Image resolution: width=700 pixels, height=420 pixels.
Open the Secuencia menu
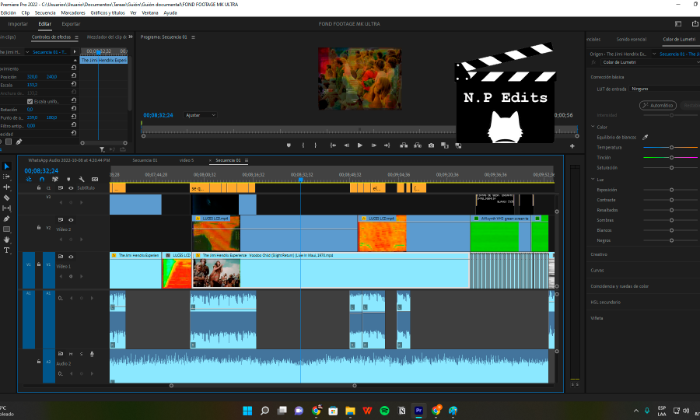45,13
